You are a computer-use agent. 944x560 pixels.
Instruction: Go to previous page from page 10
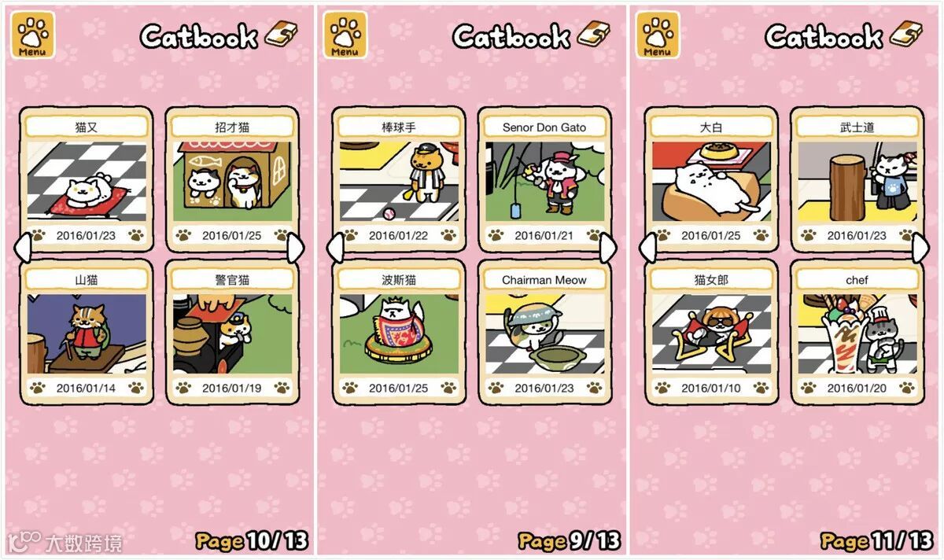pos(22,249)
